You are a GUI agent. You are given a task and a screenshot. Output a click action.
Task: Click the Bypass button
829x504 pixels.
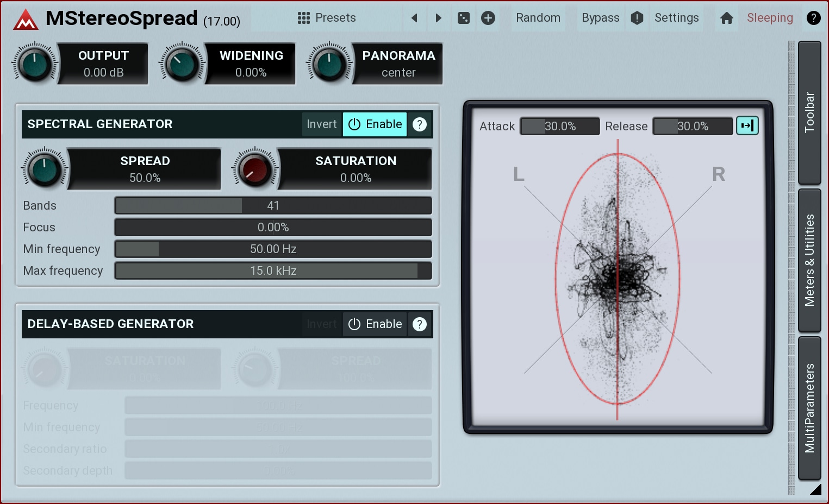coord(600,18)
